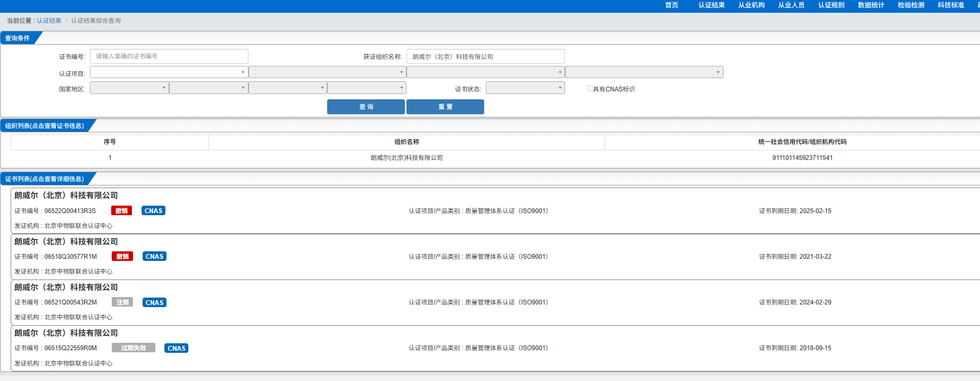Open the first 认证项目 dropdown
Image resolution: width=980 pixels, height=381 pixels.
pos(169,72)
